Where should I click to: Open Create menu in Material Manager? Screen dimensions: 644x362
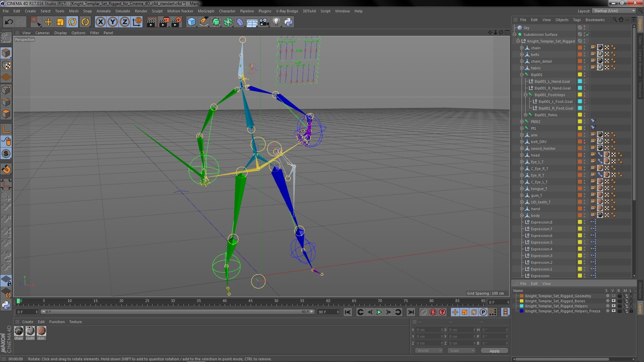pos(28,322)
